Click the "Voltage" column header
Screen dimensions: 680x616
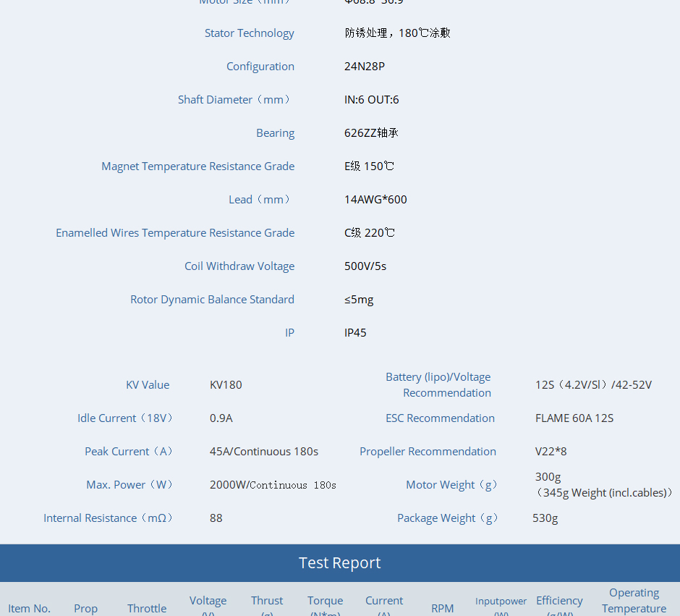point(208,601)
